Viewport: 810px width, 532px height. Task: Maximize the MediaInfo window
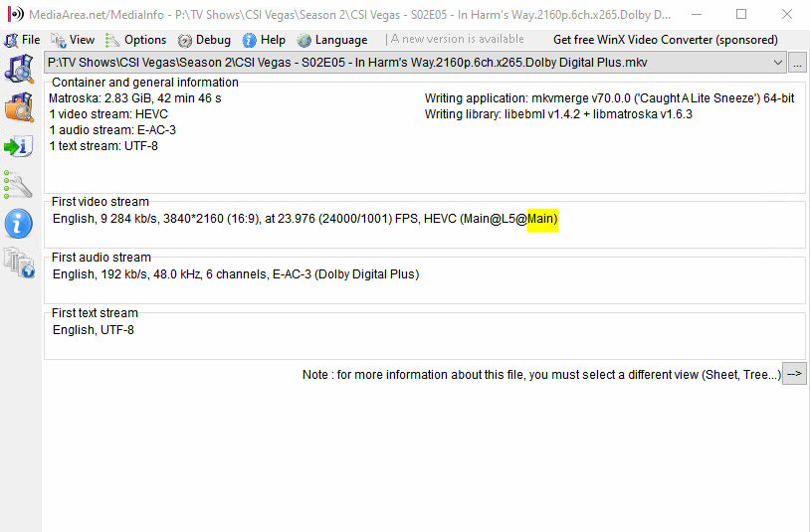(x=741, y=15)
